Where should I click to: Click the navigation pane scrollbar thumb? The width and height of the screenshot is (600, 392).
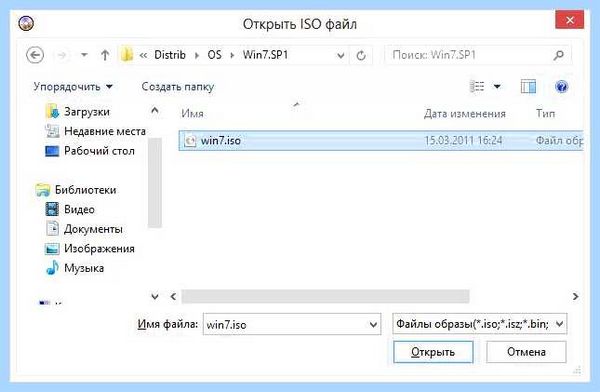click(155, 183)
